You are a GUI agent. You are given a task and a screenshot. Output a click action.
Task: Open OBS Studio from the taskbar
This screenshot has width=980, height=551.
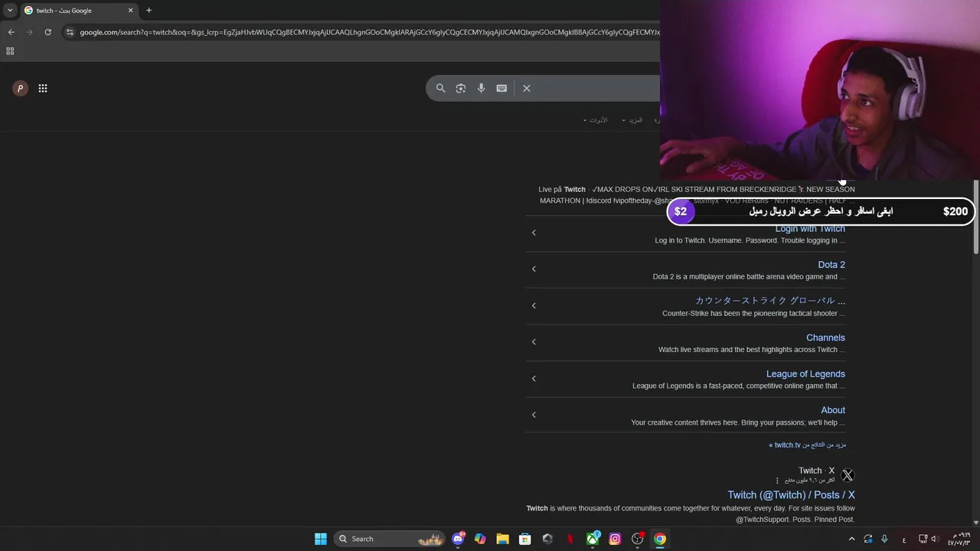pyautogui.click(x=637, y=539)
